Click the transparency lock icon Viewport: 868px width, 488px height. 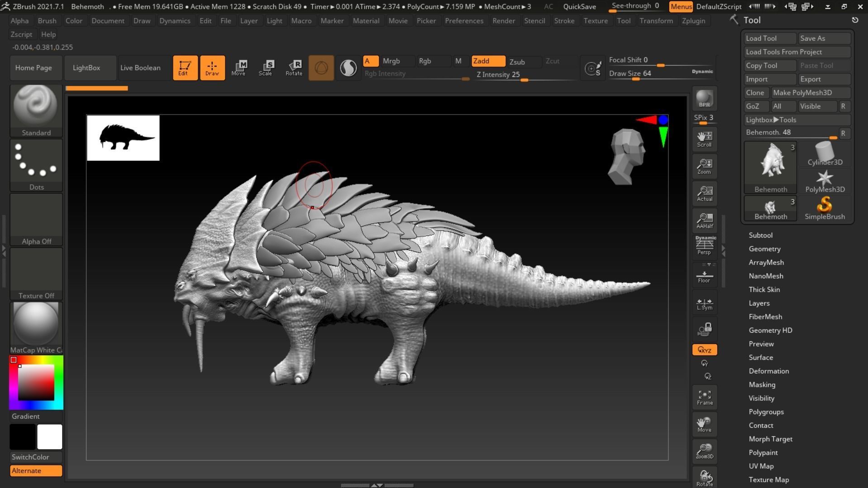(x=704, y=329)
